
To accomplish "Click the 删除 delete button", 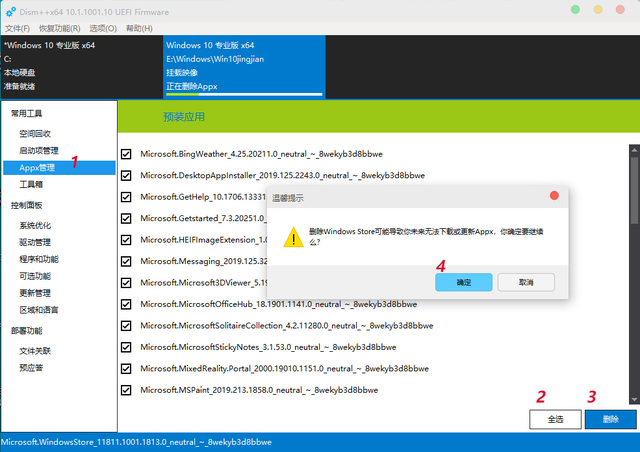I will pyautogui.click(x=611, y=419).
